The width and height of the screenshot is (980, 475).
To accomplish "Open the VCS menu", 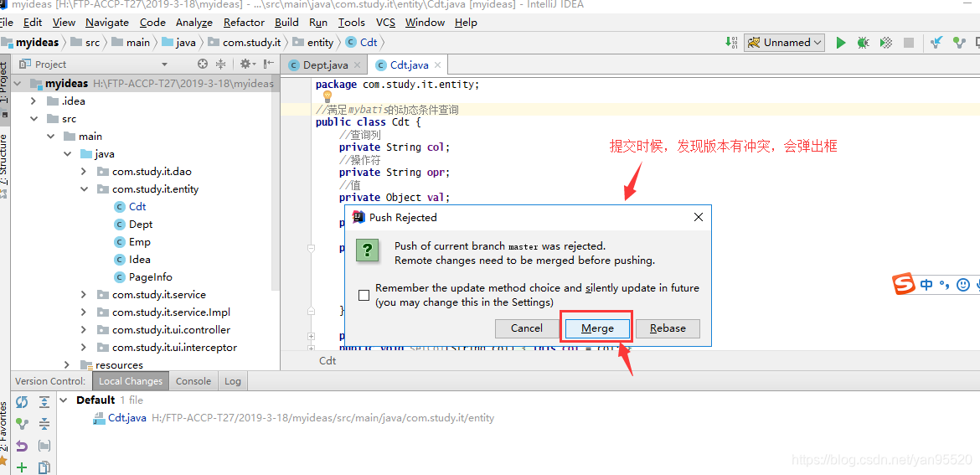I will tap(385, 22).
